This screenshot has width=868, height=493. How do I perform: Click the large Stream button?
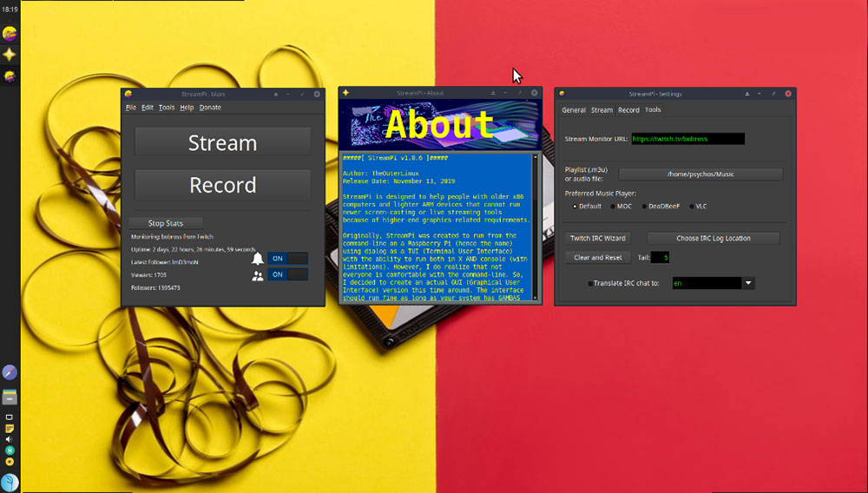point(222,142)
